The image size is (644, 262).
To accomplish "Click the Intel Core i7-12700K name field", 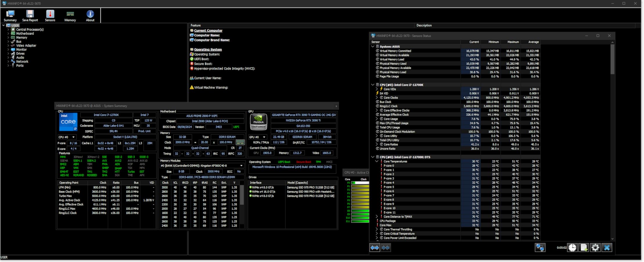I will tap(106, 115).
